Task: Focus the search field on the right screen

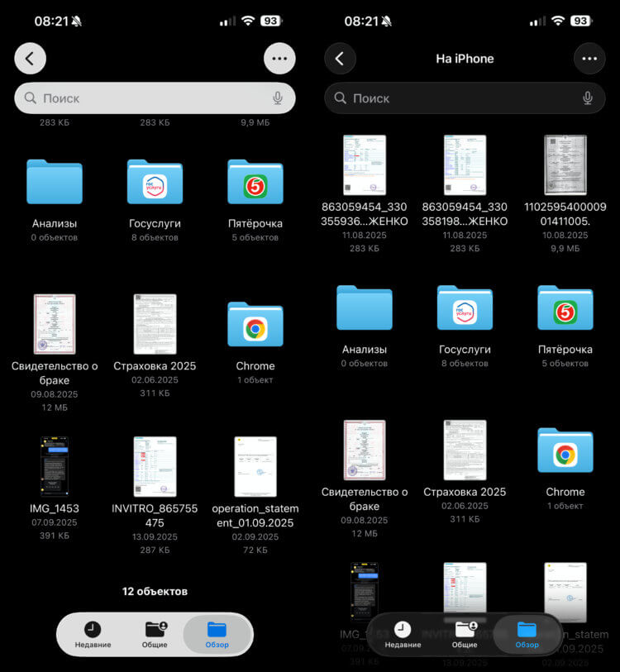Action: (465, 98)
